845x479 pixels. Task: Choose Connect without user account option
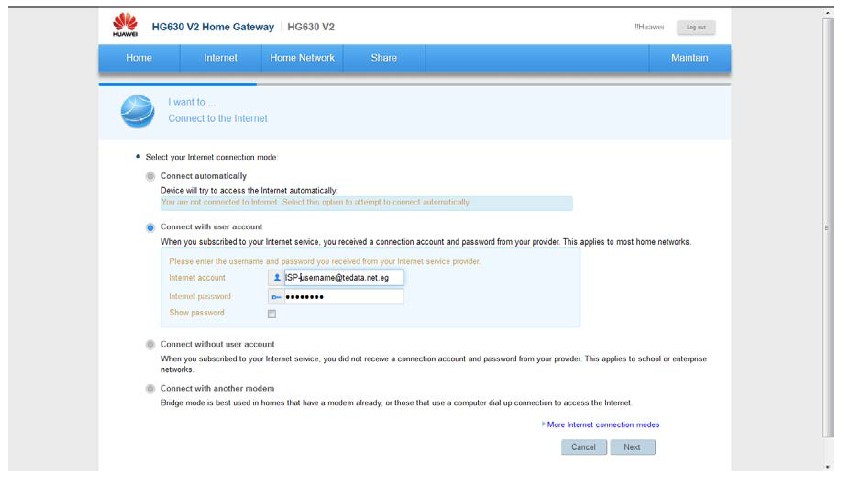pos(150,344)
